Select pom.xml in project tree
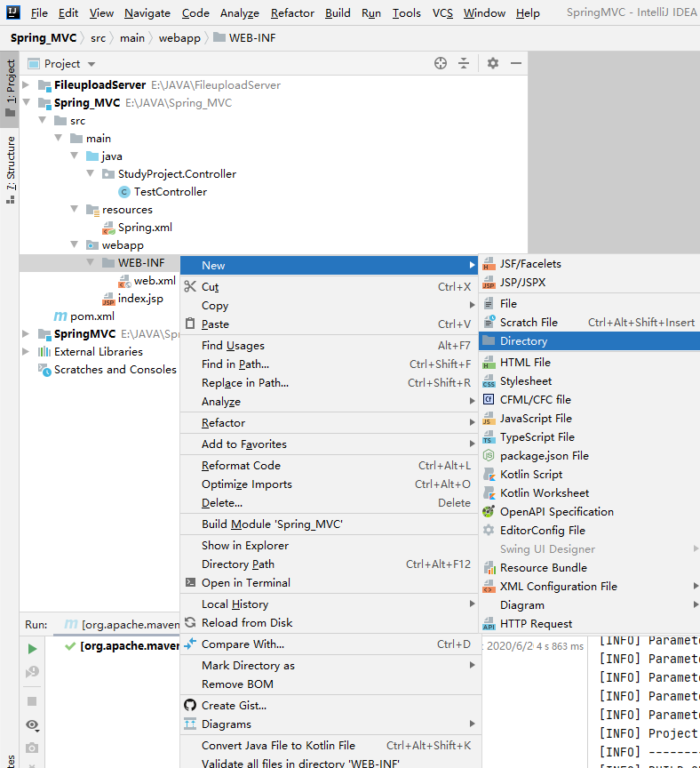Viewport: 700px width, 768px height. (x=92, y=316)
